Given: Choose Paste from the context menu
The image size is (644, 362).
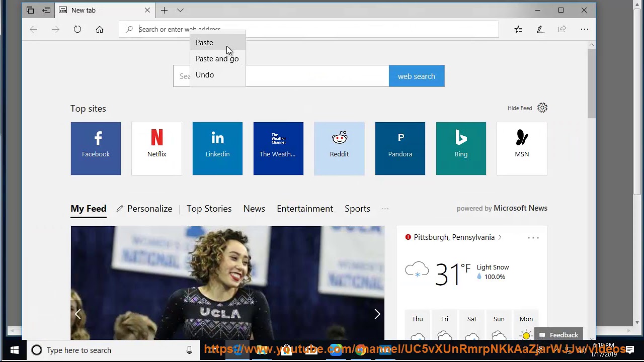Looking at the screenshot, I should (x=218, y=43).
